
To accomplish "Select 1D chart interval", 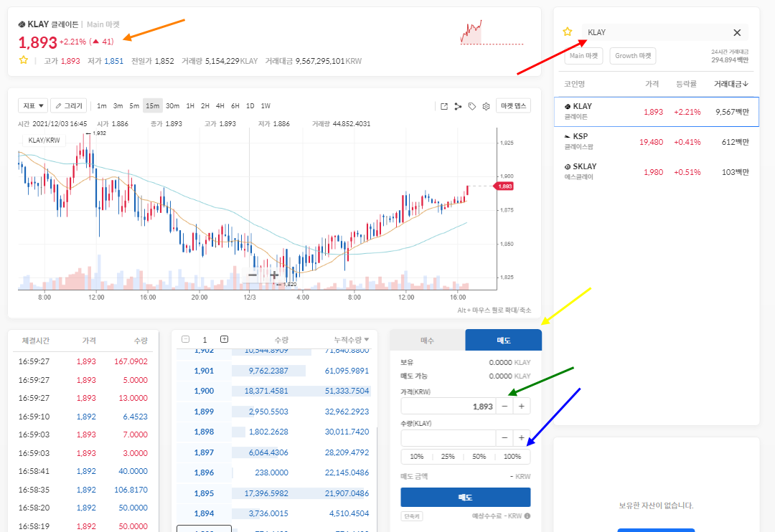I will [250, 105].
